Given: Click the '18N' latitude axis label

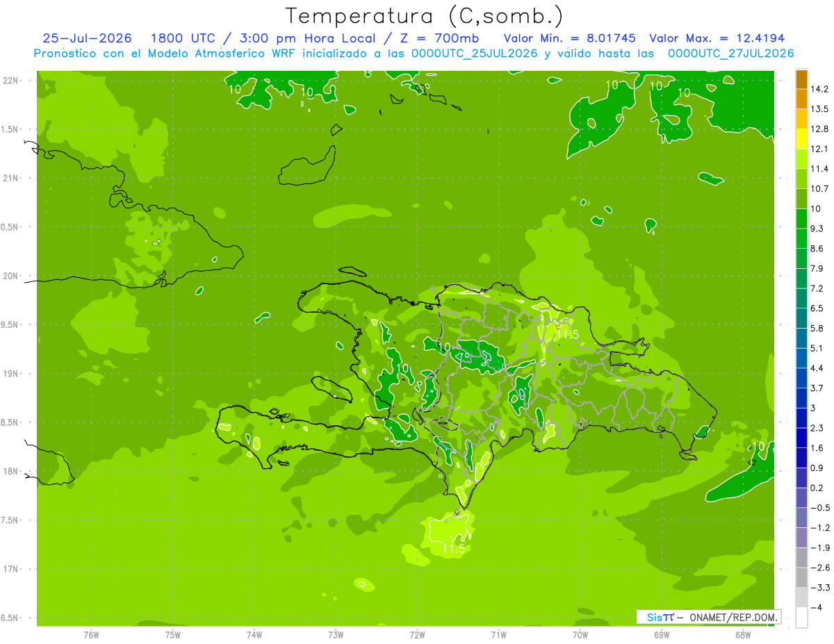Looking at the screenshot, I should tap(12, 472).
